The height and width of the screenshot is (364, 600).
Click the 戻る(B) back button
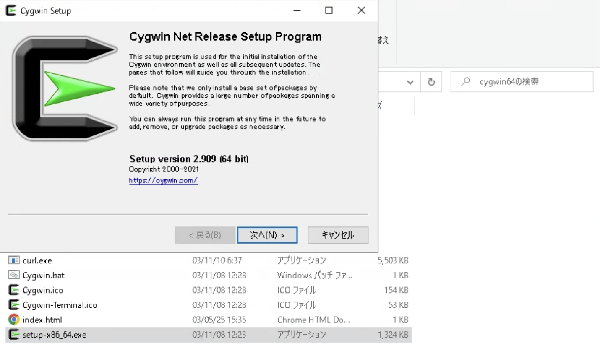pyautogui.click(x=205, y=235)
